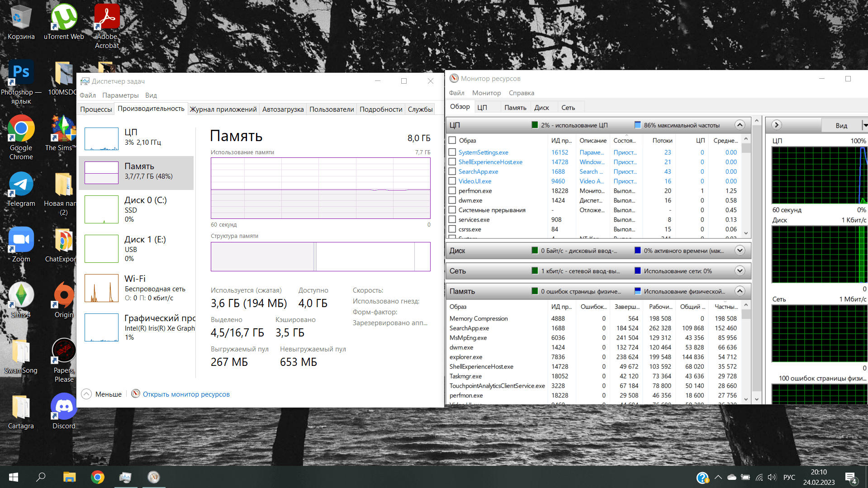Open the Параметры menu in Task Manager

pos(120,95)
